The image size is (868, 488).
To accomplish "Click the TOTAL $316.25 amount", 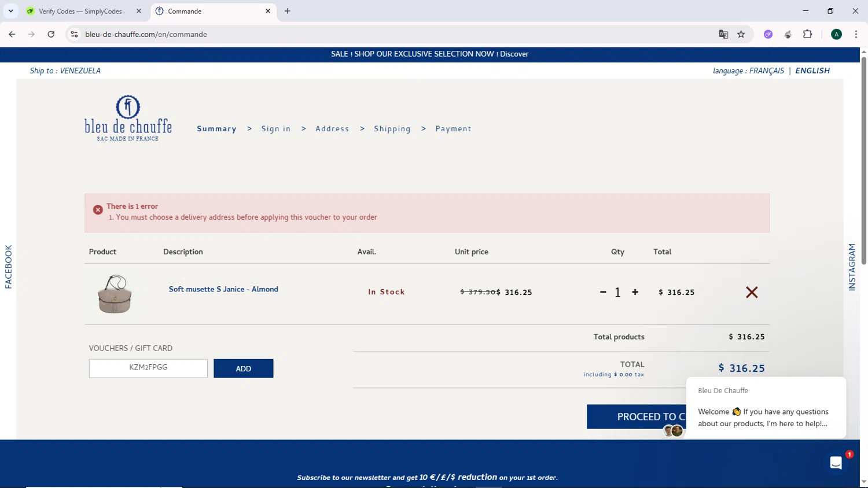I will tap(741, 368).
